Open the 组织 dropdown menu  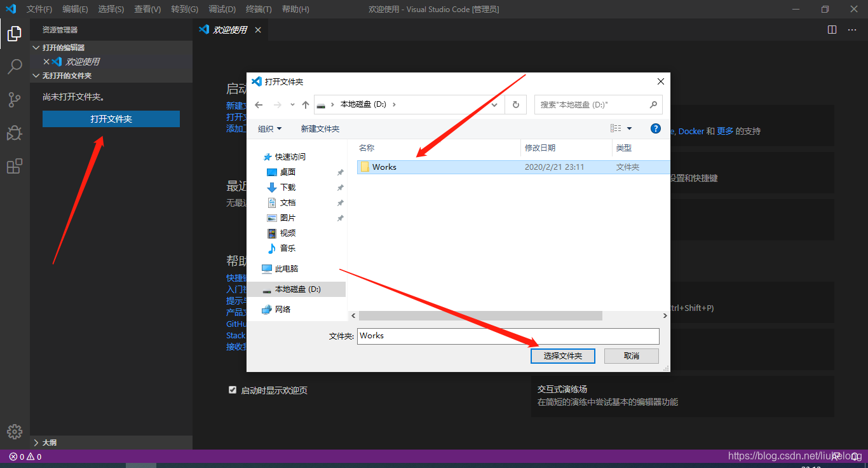point(269,128)
